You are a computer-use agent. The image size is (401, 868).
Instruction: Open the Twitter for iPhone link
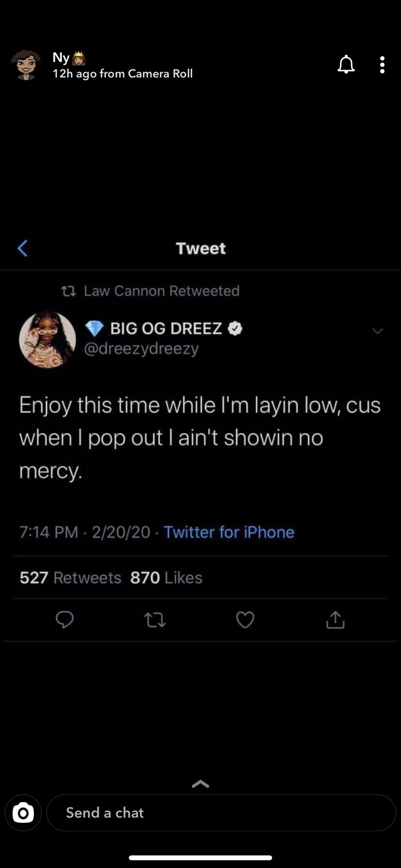click(229, 532)
